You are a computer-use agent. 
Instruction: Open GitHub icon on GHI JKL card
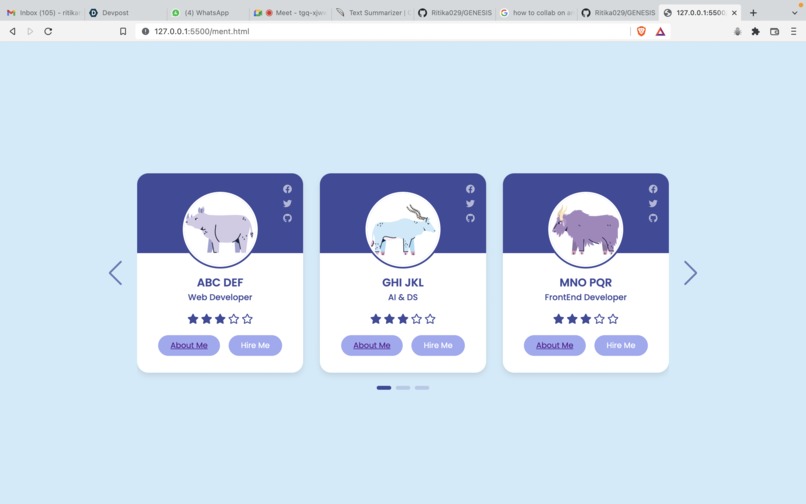[470, 218]
